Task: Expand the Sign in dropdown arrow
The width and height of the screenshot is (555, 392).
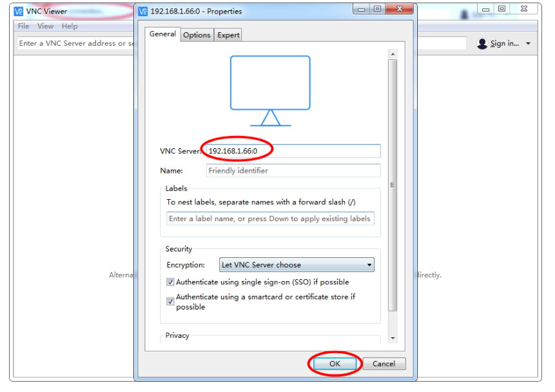Action: coord(528,44)
